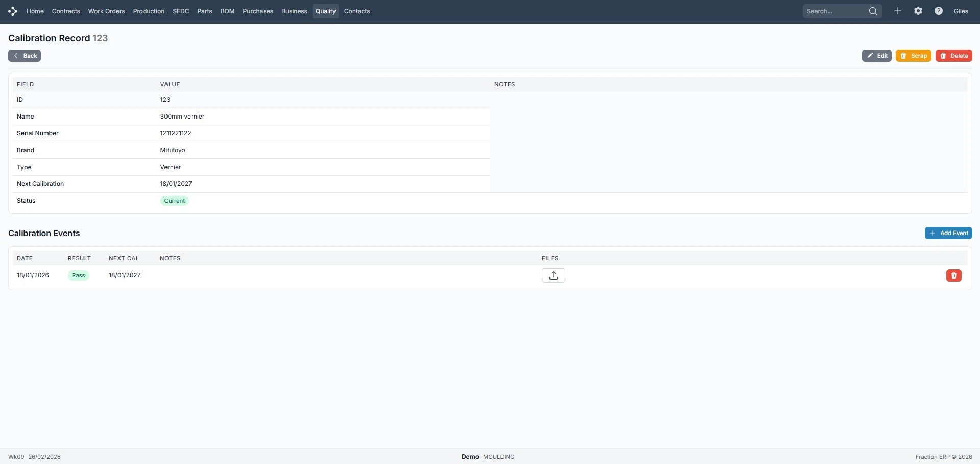Screen dimensions: 980x464
Task: Focus the Search input field
Action: tap(835, 11)
